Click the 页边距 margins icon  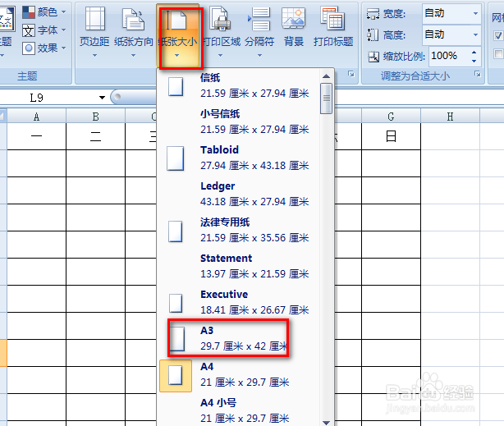[x=95, y=19]
